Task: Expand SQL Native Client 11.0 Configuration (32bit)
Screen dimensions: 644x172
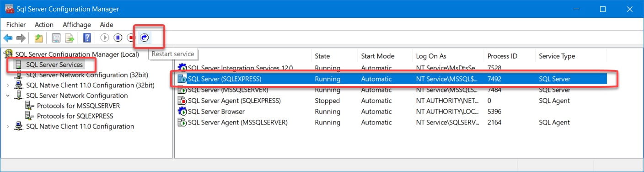Action: (x=8, y=85)
